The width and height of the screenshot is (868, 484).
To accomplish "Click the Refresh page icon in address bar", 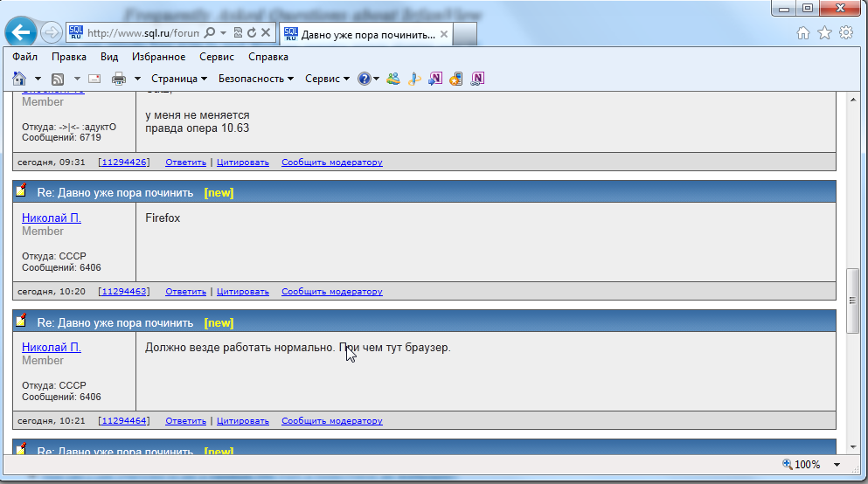I will click(252, 33).
